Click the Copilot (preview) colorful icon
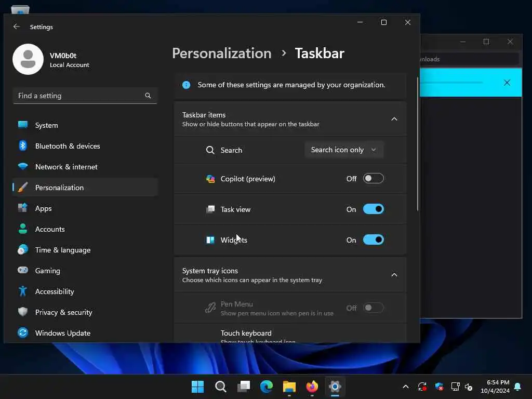 coord(210,179)
